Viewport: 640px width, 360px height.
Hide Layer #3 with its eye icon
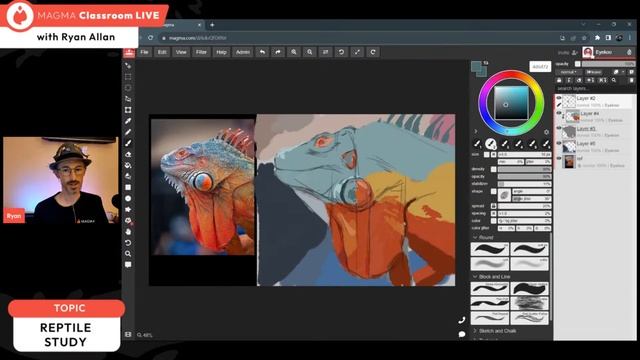click(559, 128)
